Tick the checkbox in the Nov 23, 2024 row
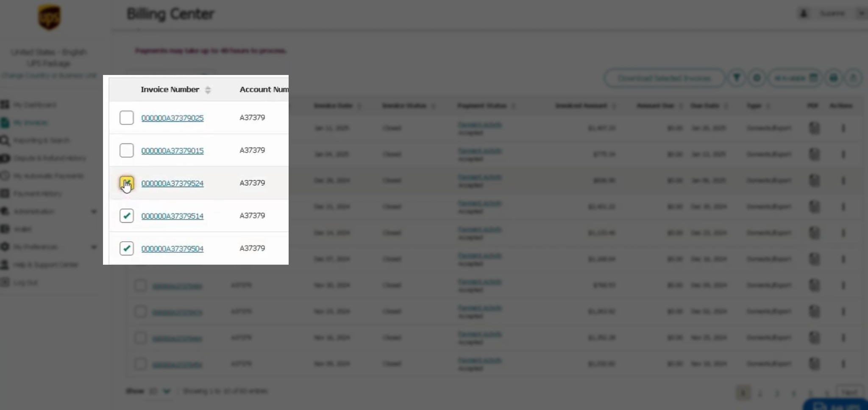 tap(140, 312)
